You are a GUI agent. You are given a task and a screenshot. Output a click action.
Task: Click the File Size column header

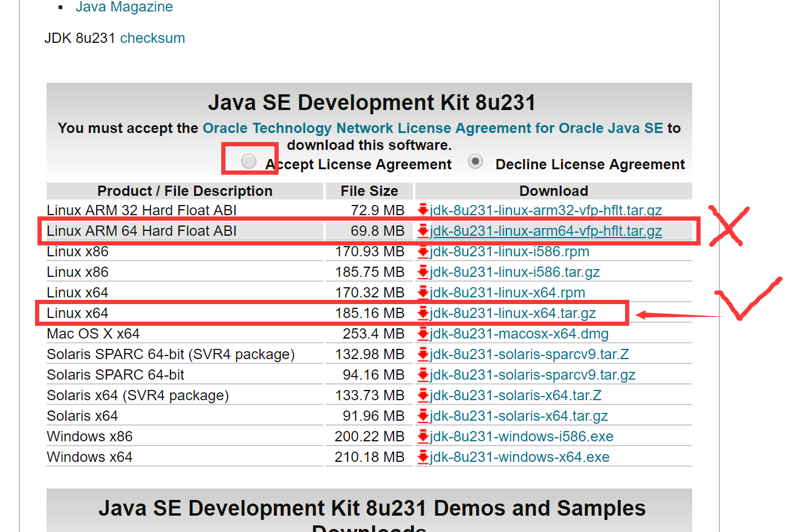(369, 191)
